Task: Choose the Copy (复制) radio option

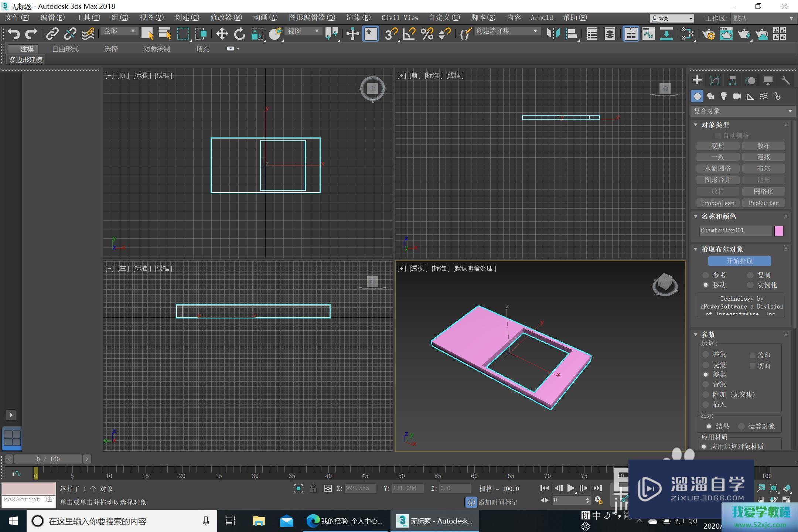Action: [x=750, y=275]
